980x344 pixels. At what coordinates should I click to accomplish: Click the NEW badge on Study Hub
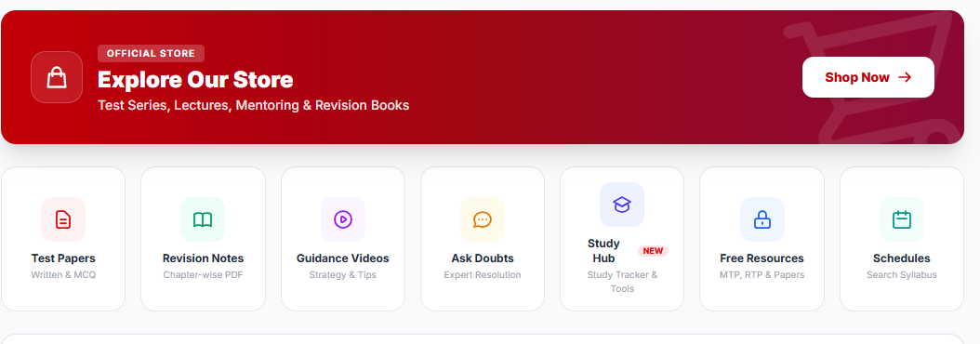tap(653, 251)
